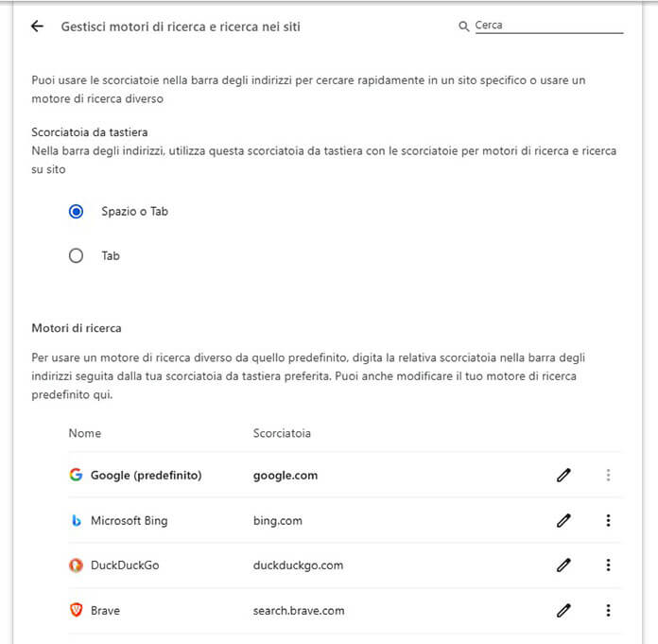The width and height of the screenshot is (658, 644).
Task: Click pencil icon for Microsoft Bing
Action: (564, 520)
